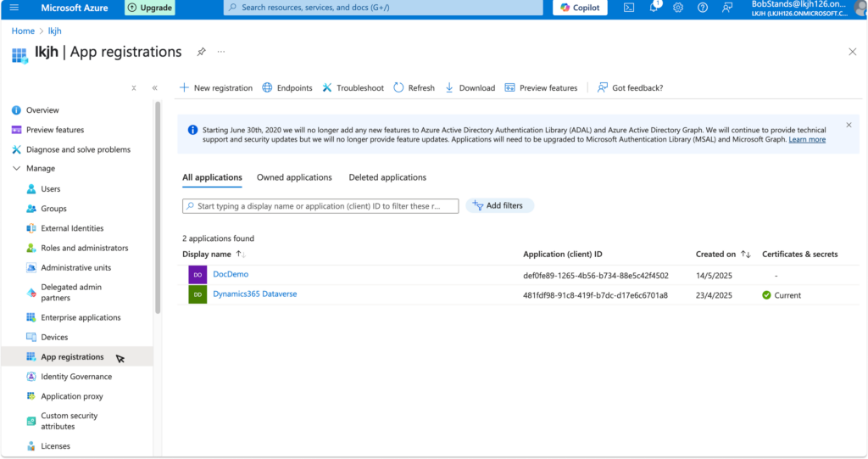Sort the list by Created on column
The image size is (868, 459).
(745, 254)
